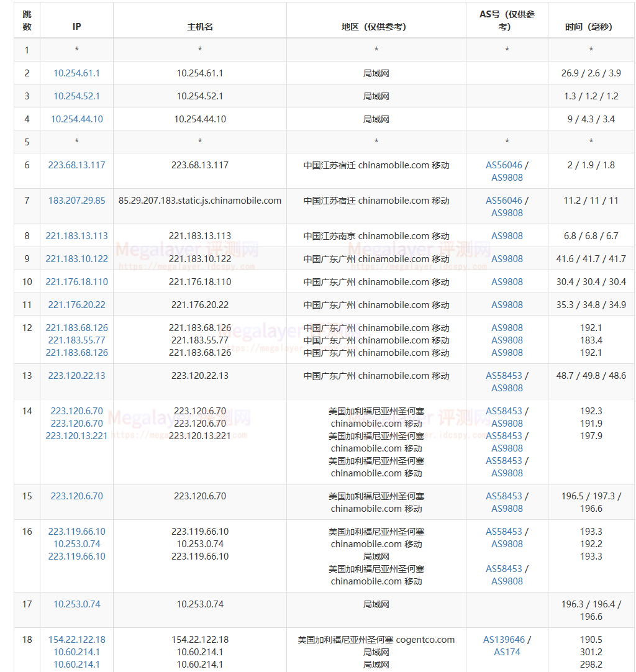Click the 221.176.20.22 IP link

point(76,305)
